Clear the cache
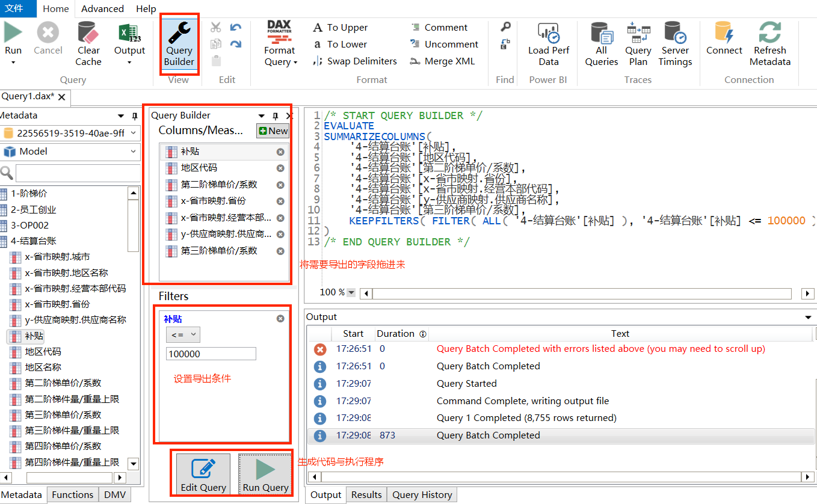Viewport: 817px width, 504px height. [x=88, y=43]
